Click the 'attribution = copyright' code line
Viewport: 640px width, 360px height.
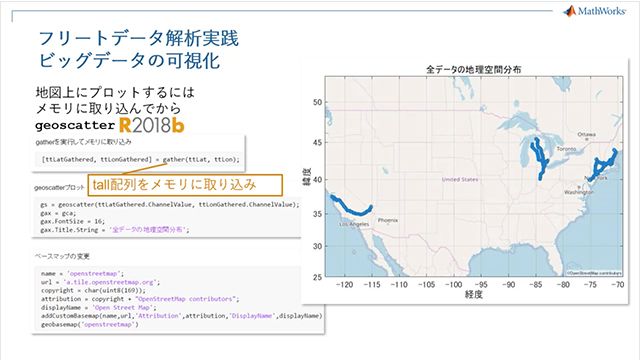point(140,299)
